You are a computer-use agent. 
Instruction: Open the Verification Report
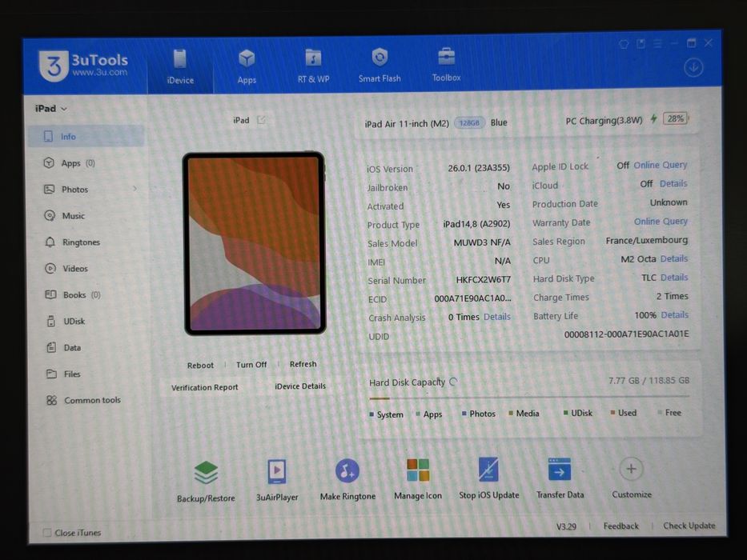point(204,387)
